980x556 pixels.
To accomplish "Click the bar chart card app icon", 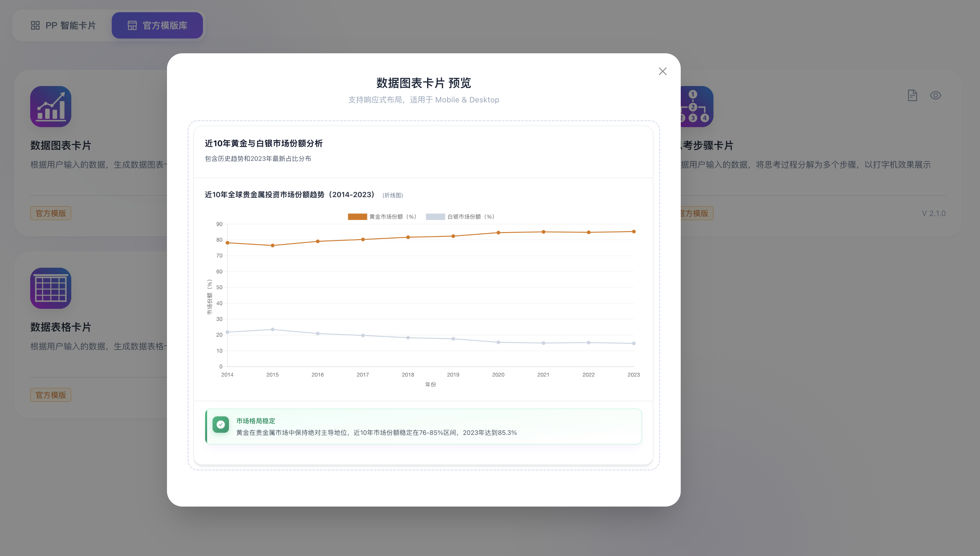I will point(51,107).
